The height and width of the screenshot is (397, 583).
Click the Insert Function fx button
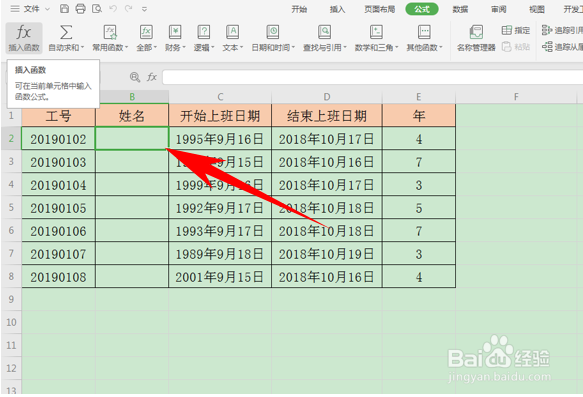[x=24, y=38]
